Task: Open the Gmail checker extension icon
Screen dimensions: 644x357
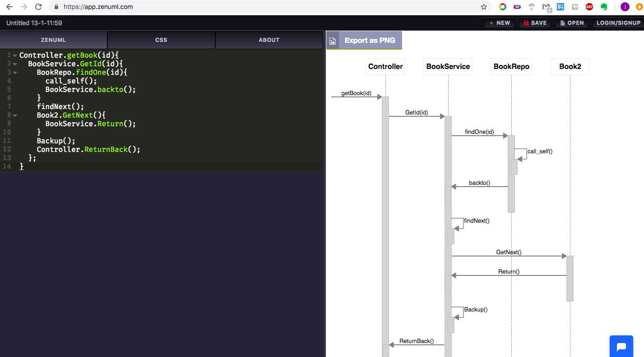Action: coord(547,7)
